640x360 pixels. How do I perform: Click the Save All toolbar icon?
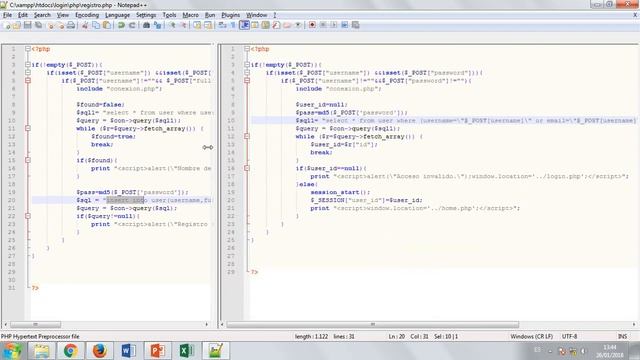[x=38, y=25]
